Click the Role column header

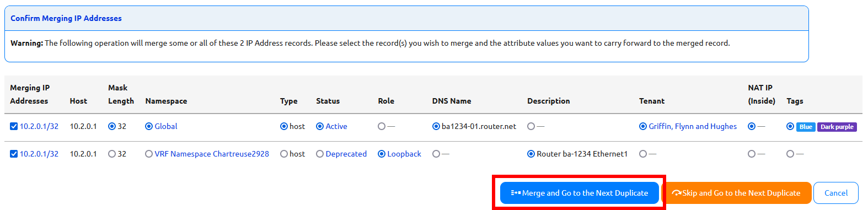pyautogui.click(x=386, y=101)
